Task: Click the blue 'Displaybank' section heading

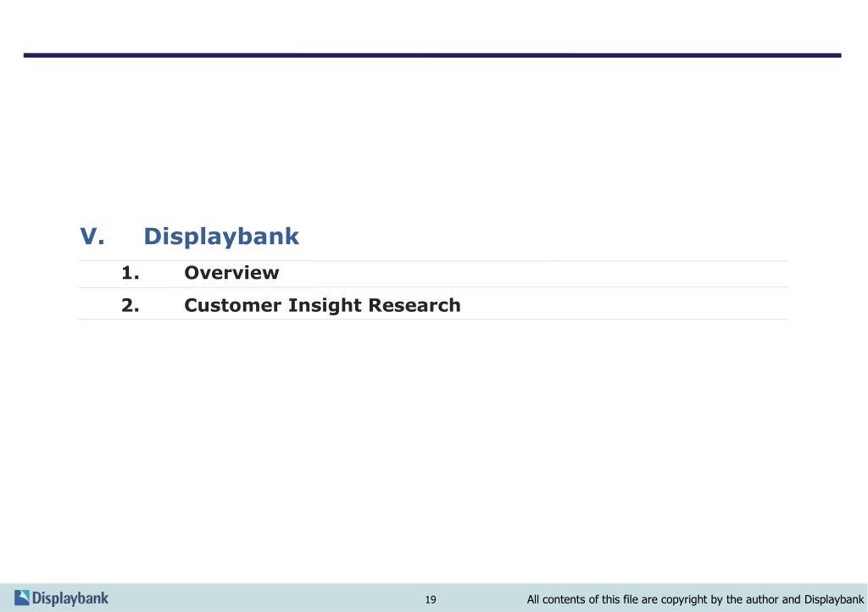Action: point(221,236)
